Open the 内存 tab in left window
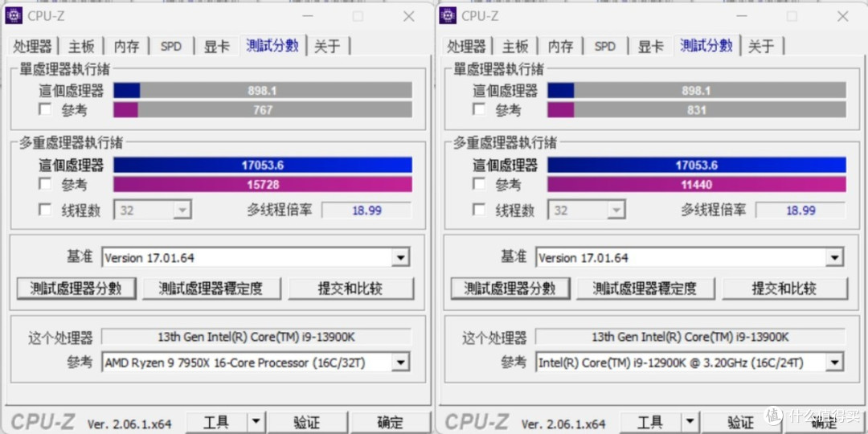The width and height of the screenshot is (868, 434). pyautogui.click(x=127, y=47)
